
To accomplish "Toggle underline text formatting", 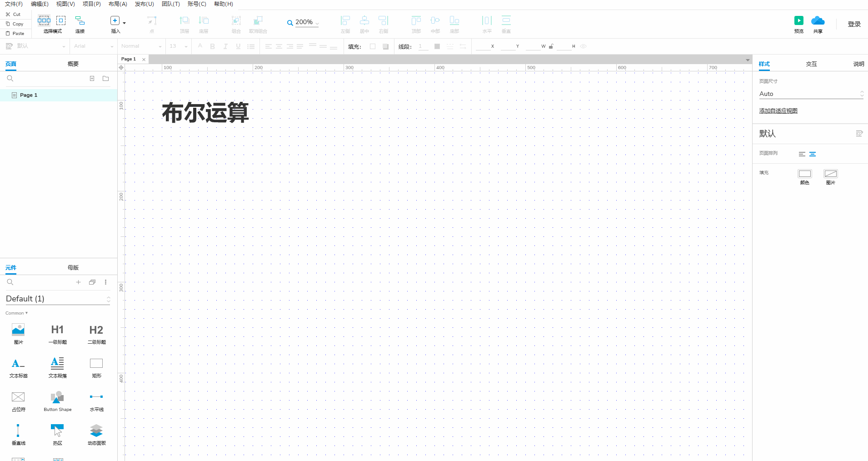I will pos(238,46).
